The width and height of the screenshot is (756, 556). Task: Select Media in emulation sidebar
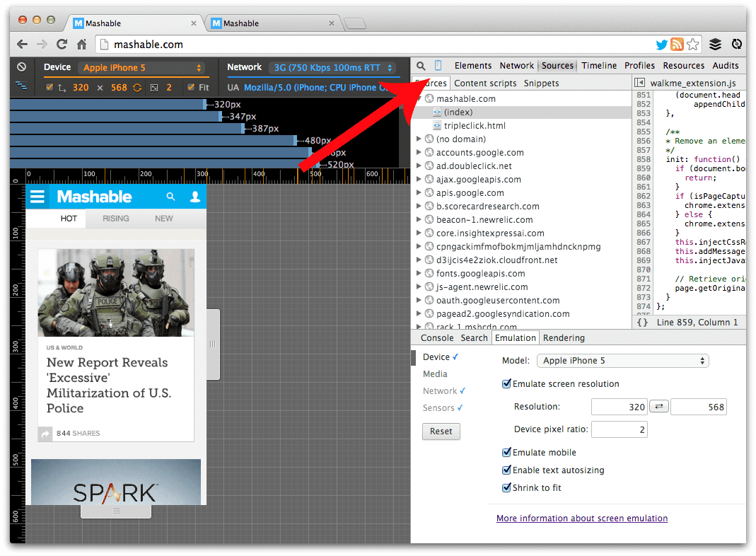pos(435,373)
